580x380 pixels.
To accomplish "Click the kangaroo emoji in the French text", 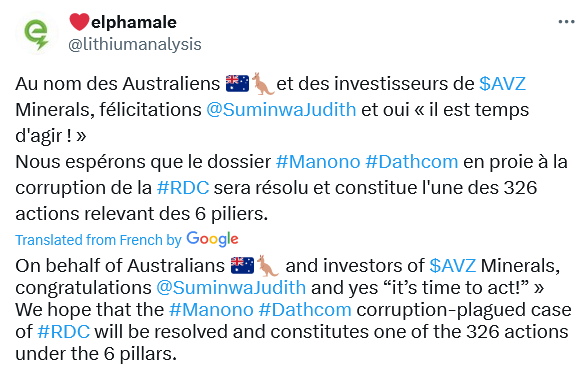I will [263, 84].
